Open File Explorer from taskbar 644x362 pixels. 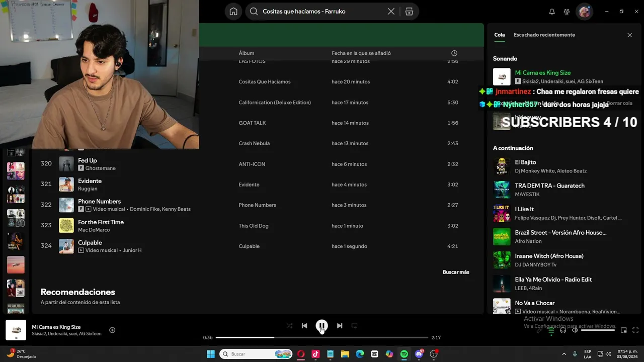tap(345, 354)
